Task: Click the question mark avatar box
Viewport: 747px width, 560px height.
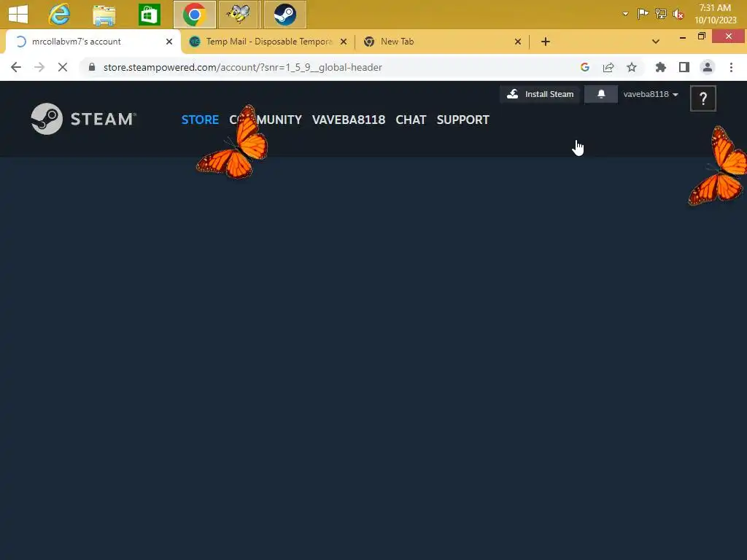Action: (703, 98)
